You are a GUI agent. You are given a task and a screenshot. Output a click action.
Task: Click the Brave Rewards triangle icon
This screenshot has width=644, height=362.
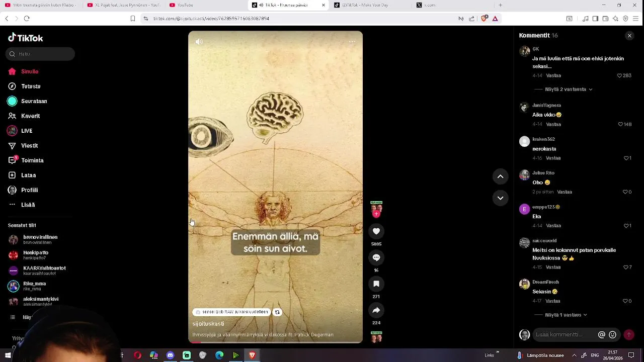pos(495,19)
